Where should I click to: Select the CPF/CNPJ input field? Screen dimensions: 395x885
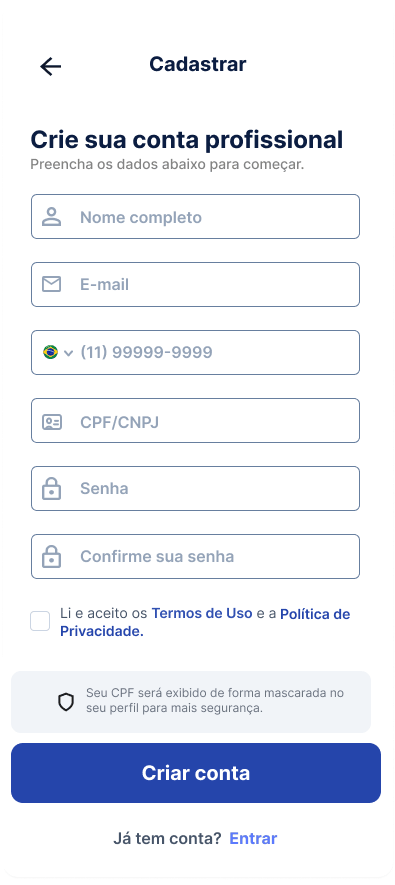pos(195,420)
